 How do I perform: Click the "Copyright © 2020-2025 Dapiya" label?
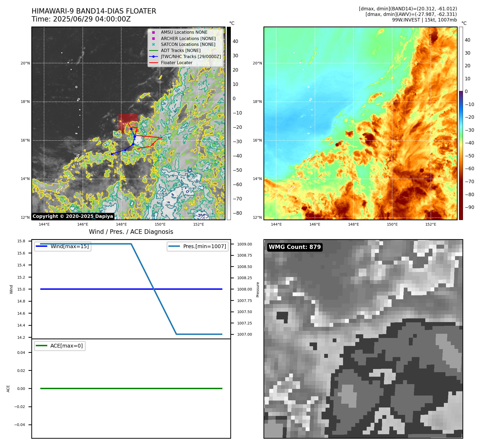click(73, 216)
